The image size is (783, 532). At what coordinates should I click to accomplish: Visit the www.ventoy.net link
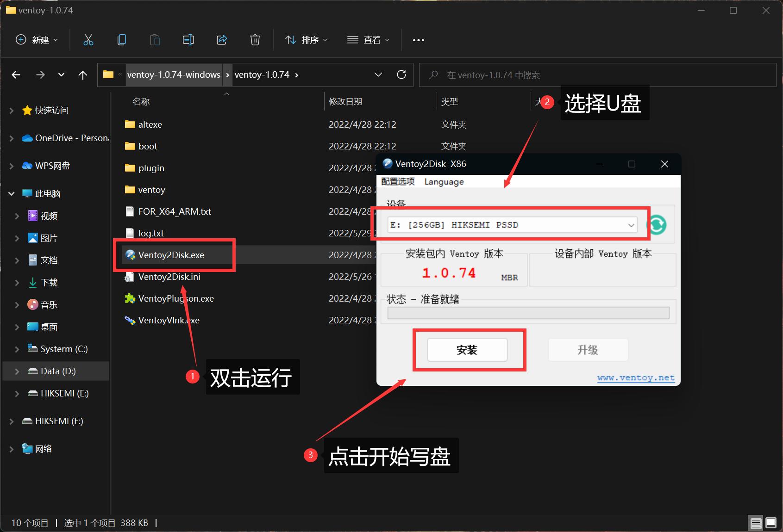coord(636,377)
